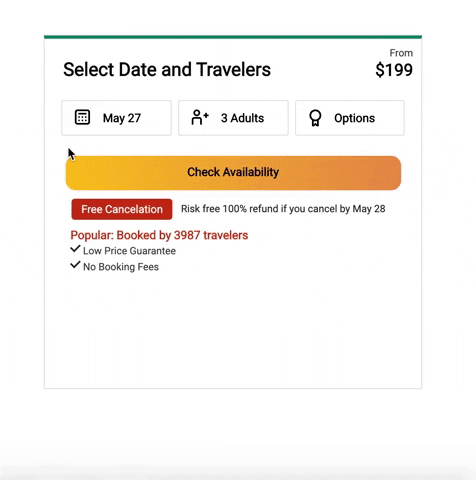
Task: Click the Check Availability button
Action: pos(233,173)
